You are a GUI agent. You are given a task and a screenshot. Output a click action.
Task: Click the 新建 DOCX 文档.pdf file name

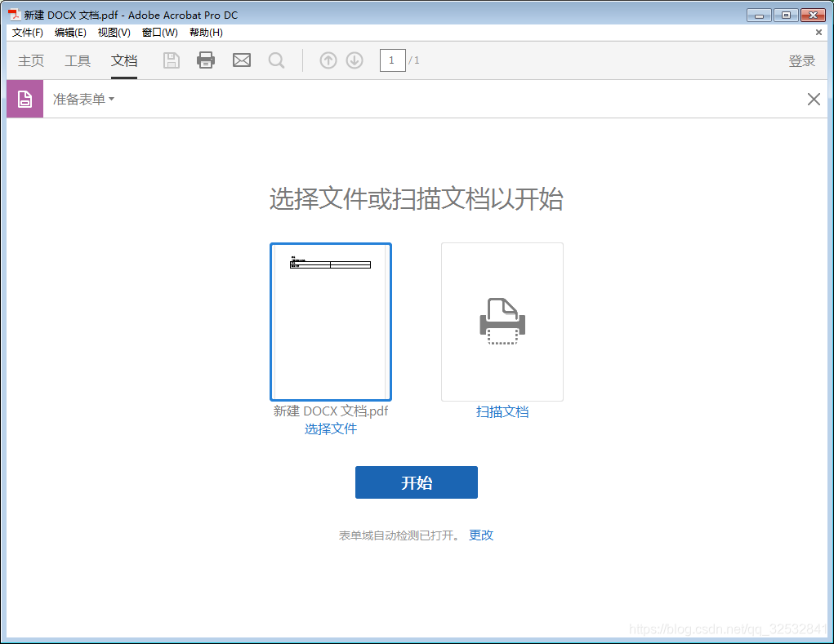coord(330,411)
